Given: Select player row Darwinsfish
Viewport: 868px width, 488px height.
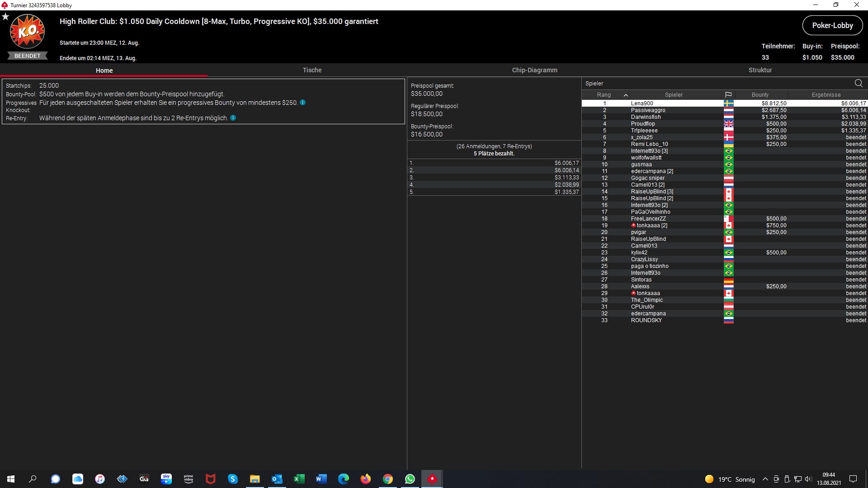Looking at the screenshot, I should [646, 117].
